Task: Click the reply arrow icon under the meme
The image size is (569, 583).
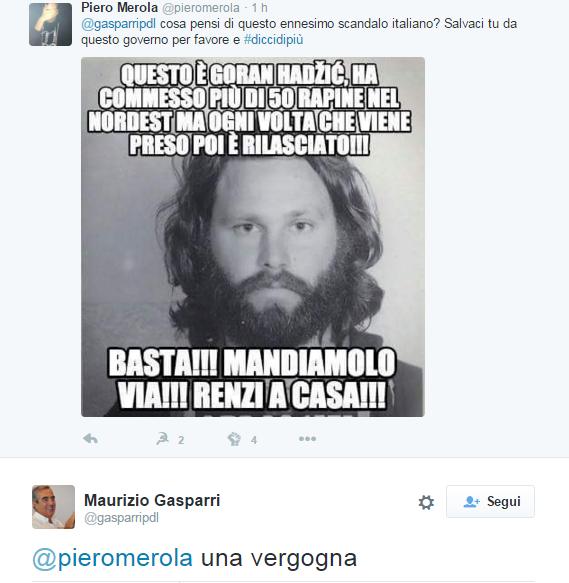Action: 90,439
